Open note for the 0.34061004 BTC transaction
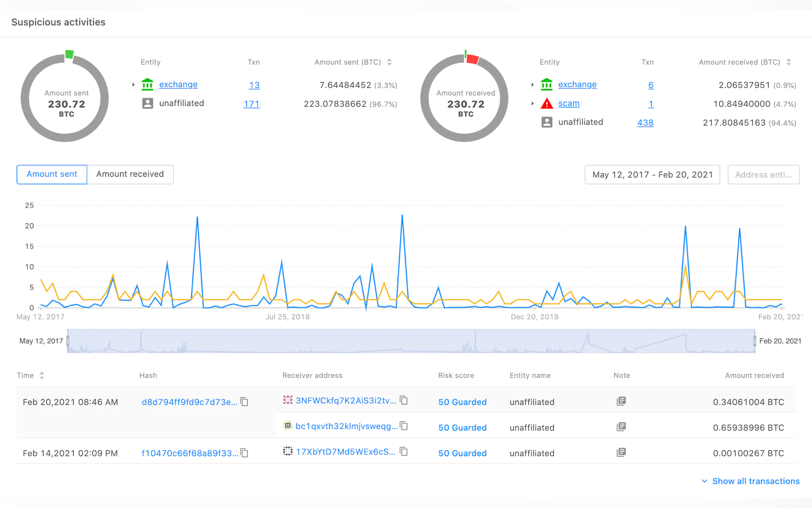 click(621, 401)
